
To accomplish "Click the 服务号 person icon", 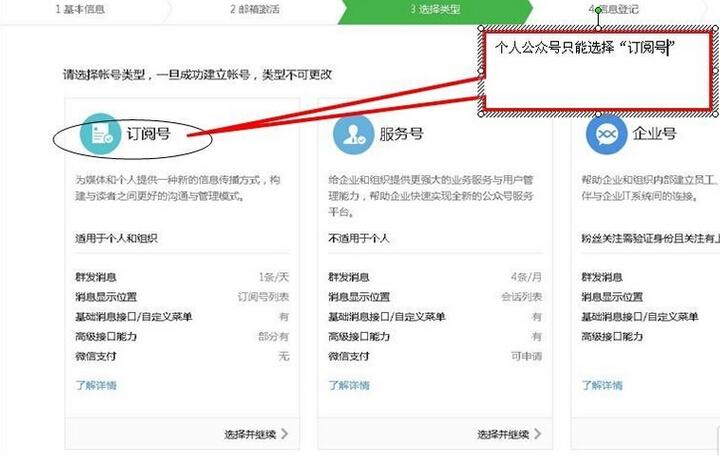I will [x=353, y=135].
